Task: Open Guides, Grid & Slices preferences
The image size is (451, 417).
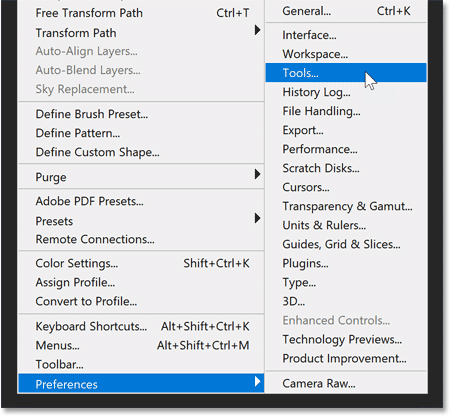Action: pyautogui.click(x=346, y=244)
